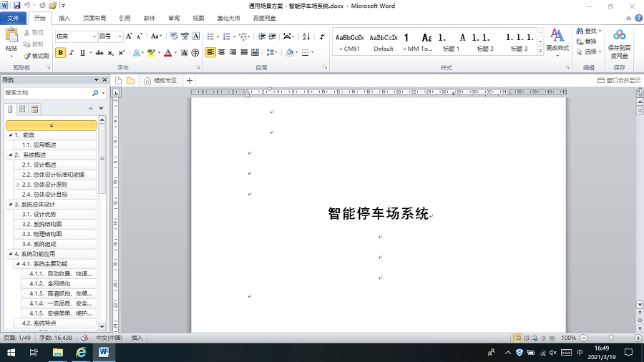The image size is (644, 362).
Task: Click the Grow Font icon
Action: point(129,36)
